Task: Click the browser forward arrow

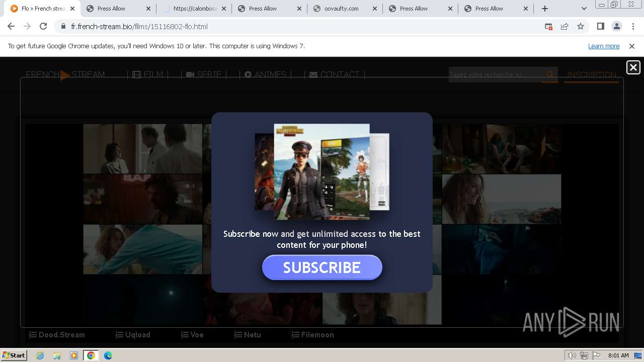Action: 27,26
